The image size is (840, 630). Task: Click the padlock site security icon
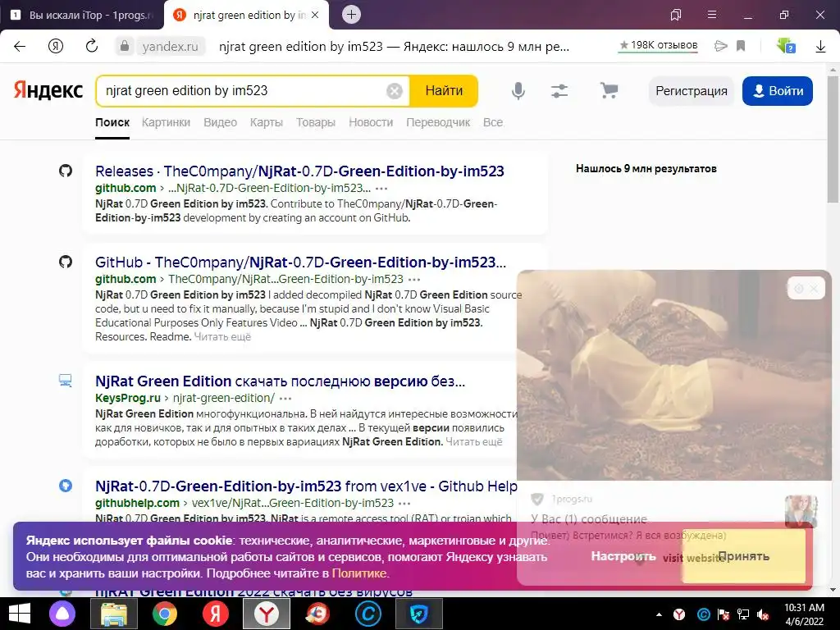point(125,46)
